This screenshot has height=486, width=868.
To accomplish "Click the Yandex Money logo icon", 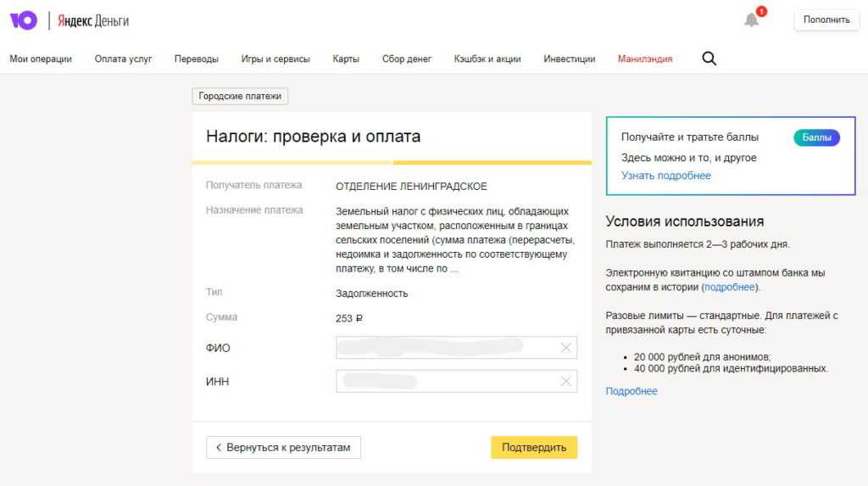I will click(x=24, y=20).
